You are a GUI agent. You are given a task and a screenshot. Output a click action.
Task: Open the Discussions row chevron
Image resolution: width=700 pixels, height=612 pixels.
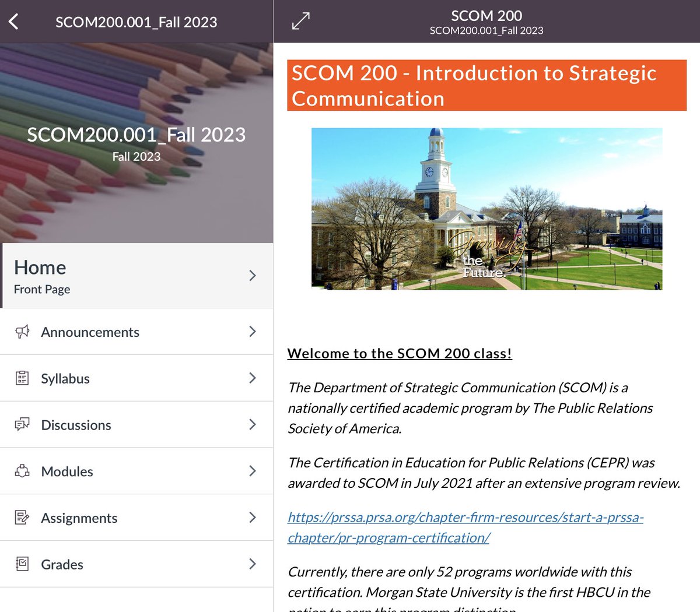pos(253,424)
